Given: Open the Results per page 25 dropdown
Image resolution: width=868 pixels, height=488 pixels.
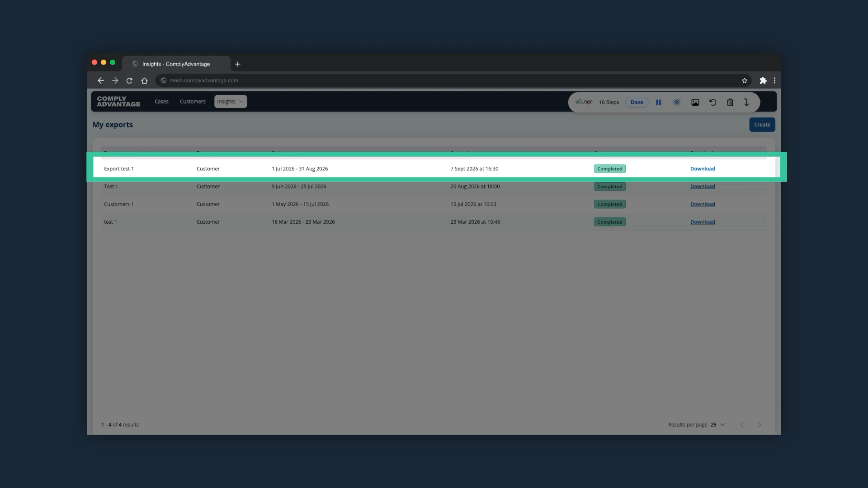Looking at the screenshot, I should pyautogui.click(x=717, y=425).
